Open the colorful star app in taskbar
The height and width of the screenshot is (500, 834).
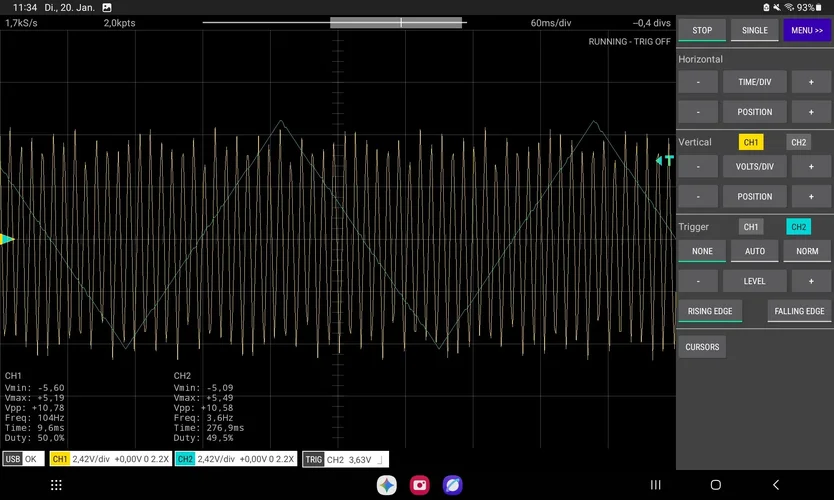click(x=387, y=485)
